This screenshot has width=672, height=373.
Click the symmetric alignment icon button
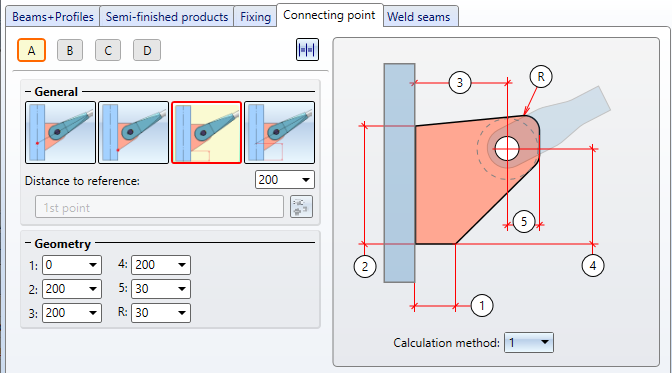pyautogui.click(x=307, y=50)
